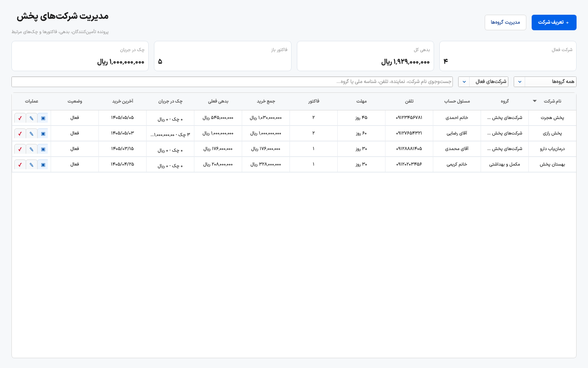The height and width of the screenshot is (368, 588).
Task: Click the red checkmark icon for درمان‌یاب دارو
Action: coord(20,149)
